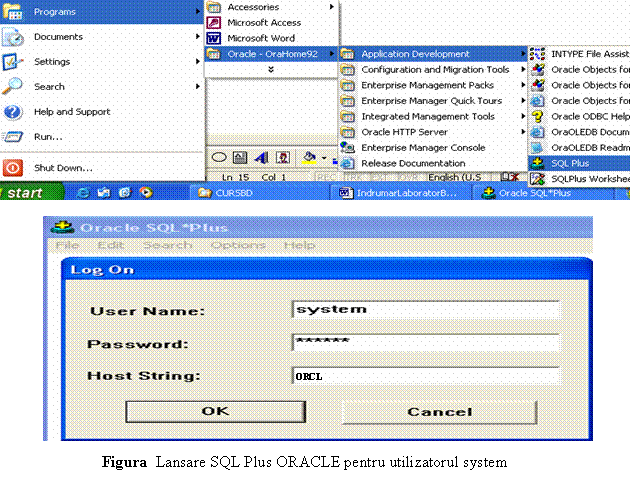Launch SQL Plus from the submenu

(x=579, y=163)
